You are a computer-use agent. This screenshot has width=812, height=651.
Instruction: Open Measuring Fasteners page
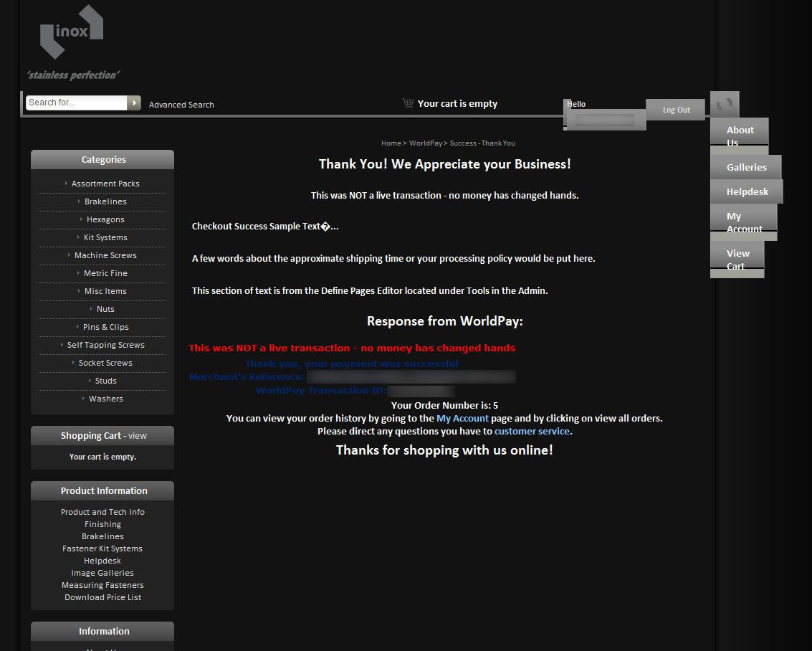pos(102,585)
